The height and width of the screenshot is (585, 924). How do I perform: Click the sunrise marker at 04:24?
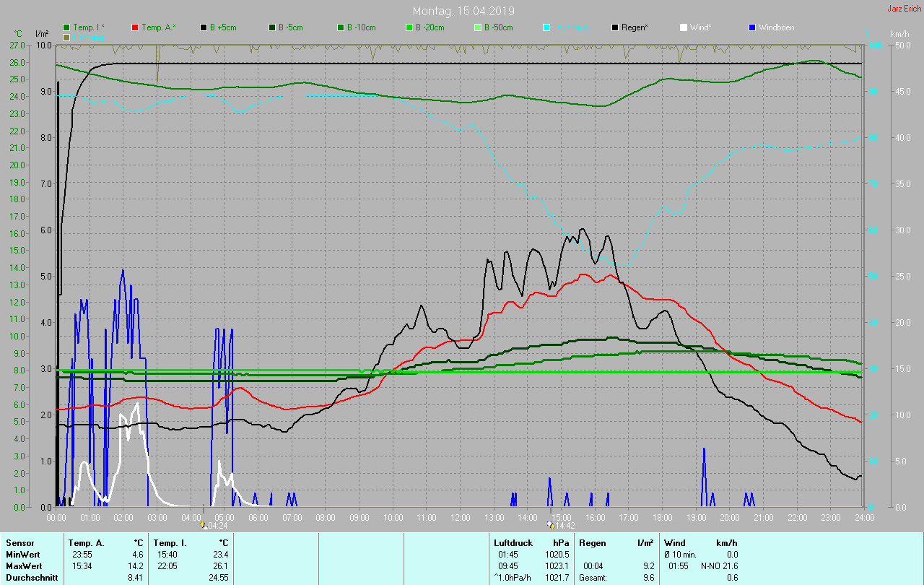click(204, 526)
